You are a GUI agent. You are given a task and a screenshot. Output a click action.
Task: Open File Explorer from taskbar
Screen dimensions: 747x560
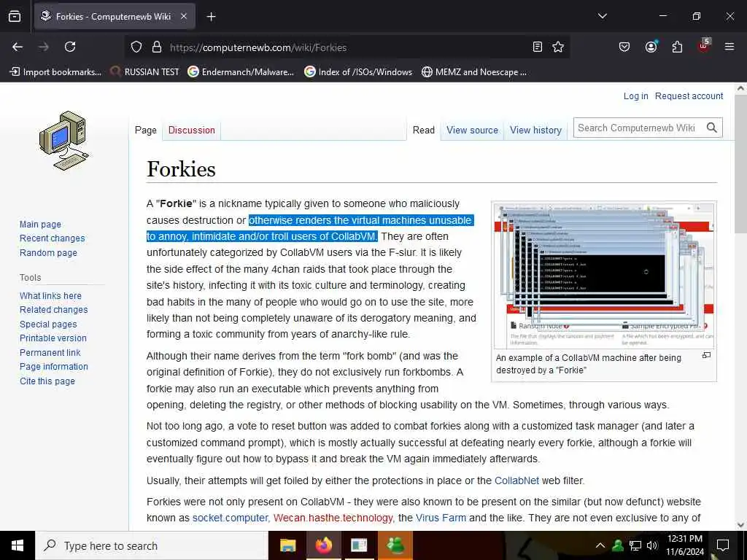[x=287, y=545]
